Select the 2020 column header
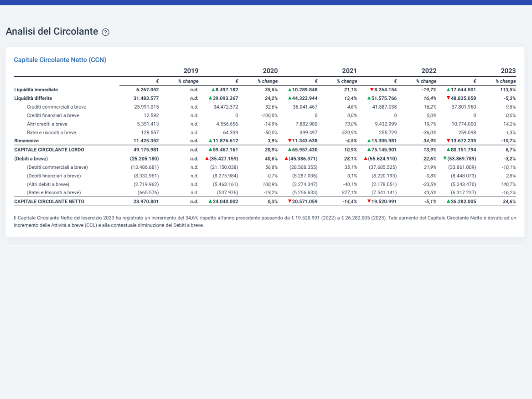Viewport: 532px width, 399px height. tap(270, 70)
